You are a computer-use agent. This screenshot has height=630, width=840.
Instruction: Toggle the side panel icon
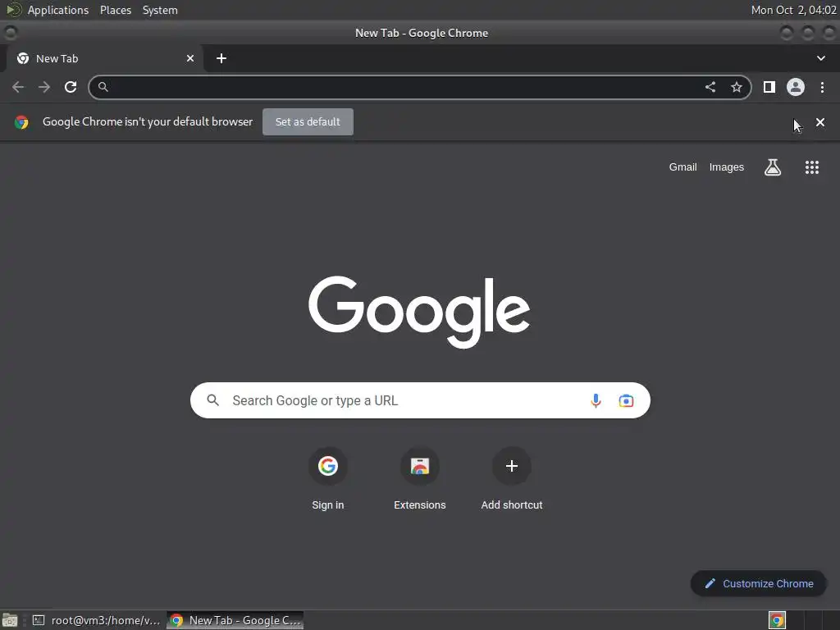point(769,87)
